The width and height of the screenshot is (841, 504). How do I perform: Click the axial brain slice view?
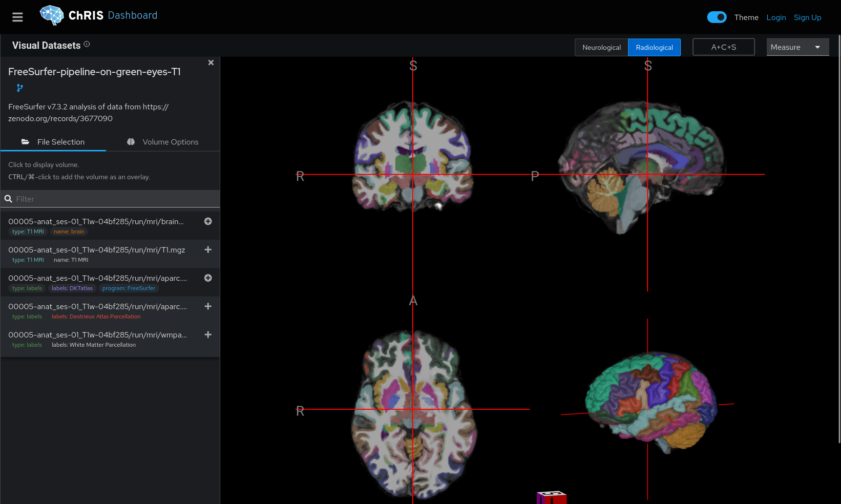coord(413,414)
